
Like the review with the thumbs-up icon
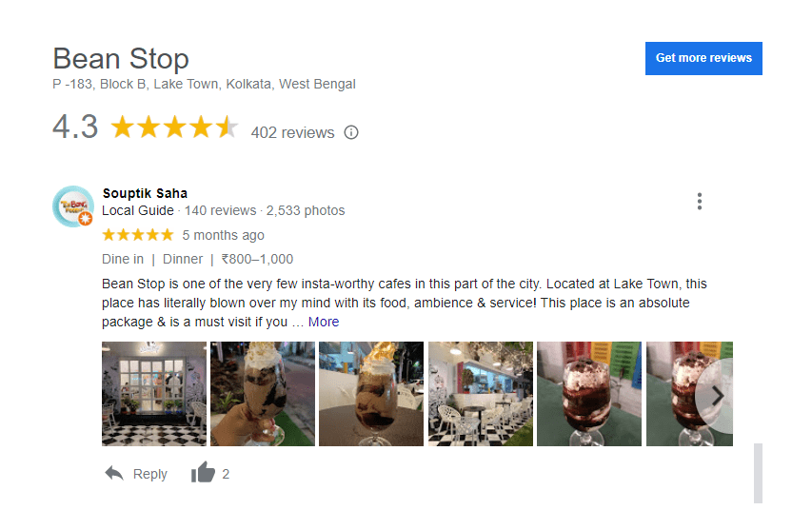coord(203,472)
